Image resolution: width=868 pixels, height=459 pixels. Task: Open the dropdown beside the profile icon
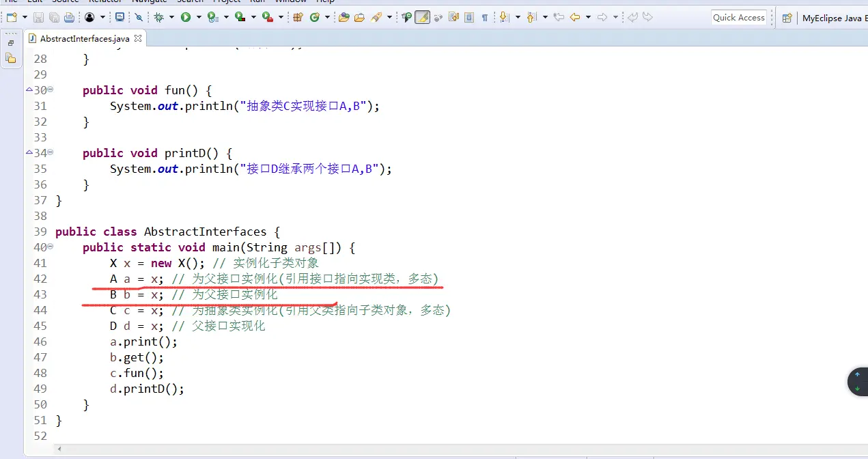click(102, 17)
